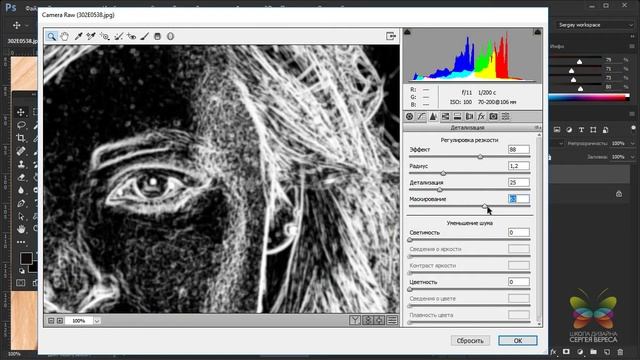Focus the Цветность value field
Screen dimensions: 640x360
tap(519, 282)
